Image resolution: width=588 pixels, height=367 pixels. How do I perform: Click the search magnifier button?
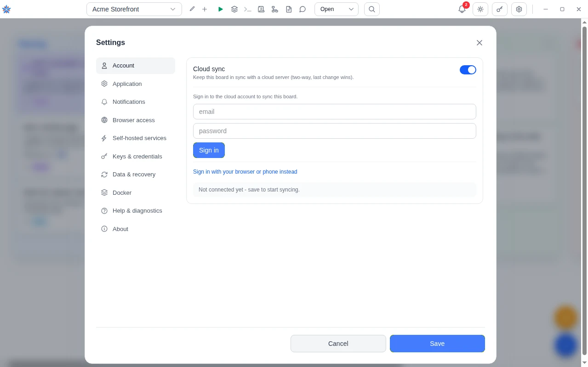click(x=372, y=9)
